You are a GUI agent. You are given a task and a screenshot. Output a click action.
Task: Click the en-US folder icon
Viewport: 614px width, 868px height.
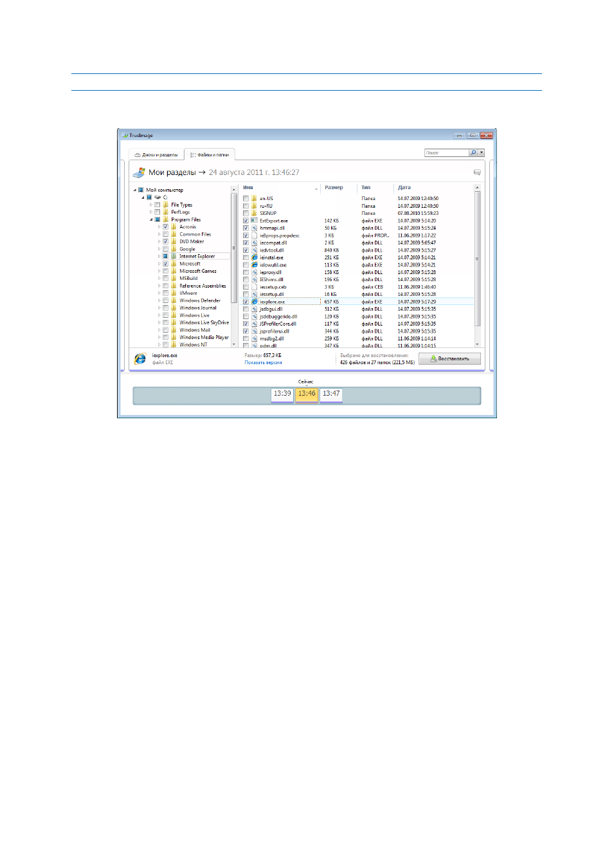pyautogui.click(x=255, y=199)
